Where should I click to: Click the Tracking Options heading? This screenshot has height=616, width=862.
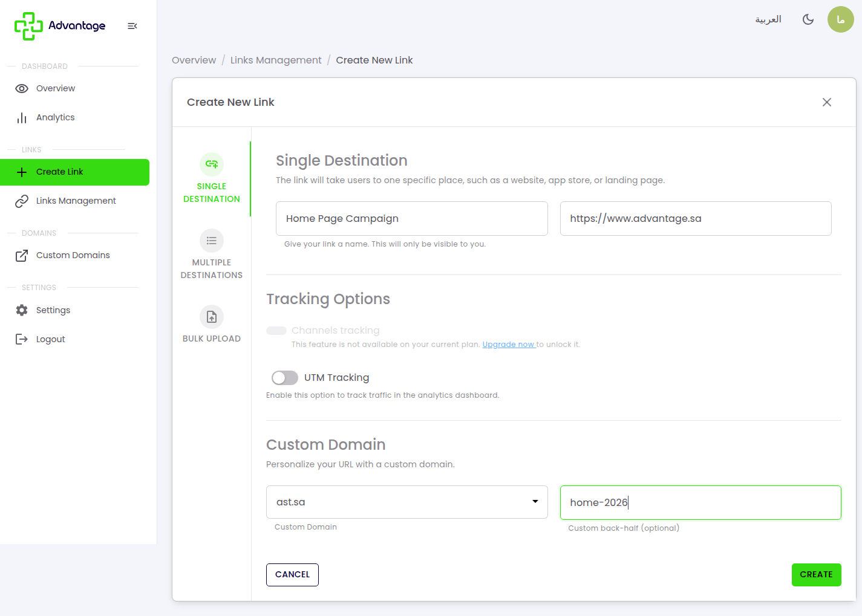click(328, 299)
